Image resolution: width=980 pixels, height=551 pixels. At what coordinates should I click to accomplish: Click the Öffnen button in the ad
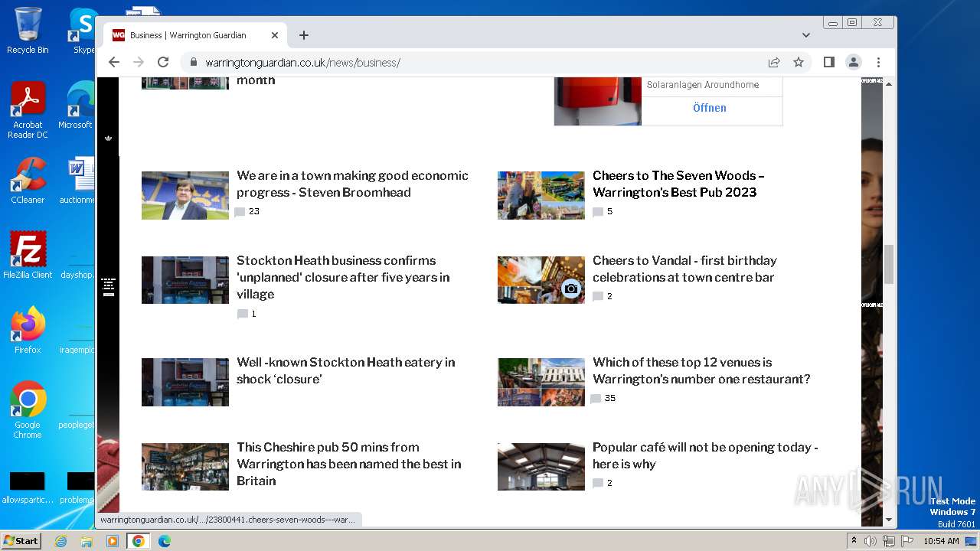710,108
